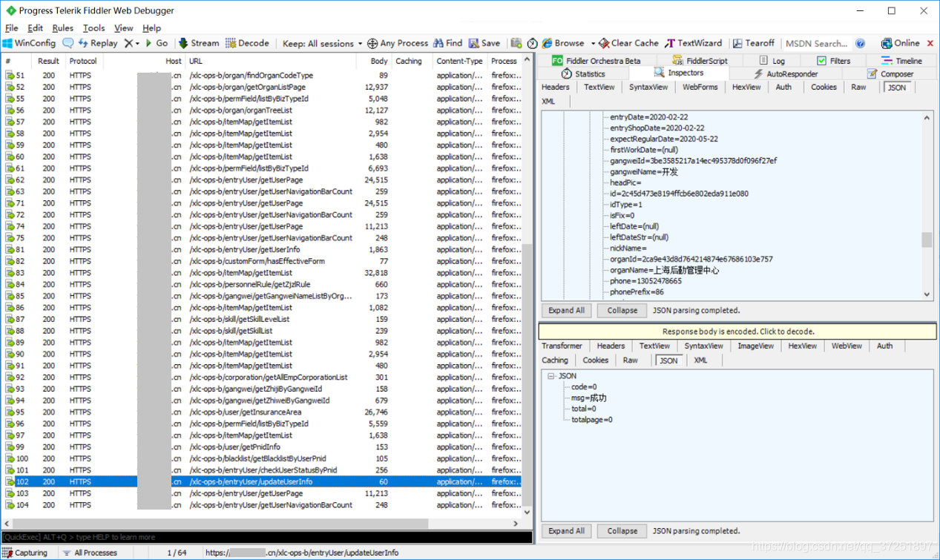Open the Edit menu
Viewport: 940px width, 560px height.
pyautogui.click(x=35, y=28)
